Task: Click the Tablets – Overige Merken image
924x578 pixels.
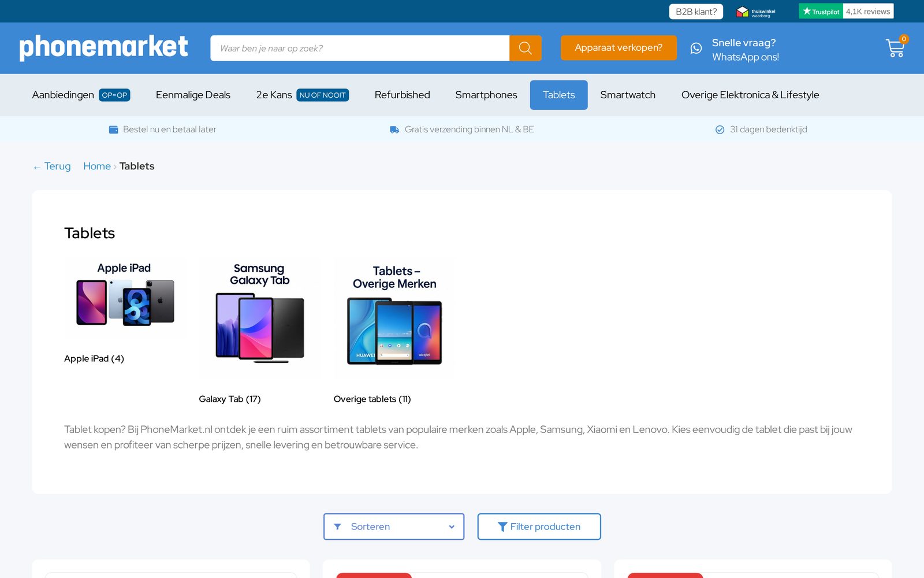Action: 394,318
